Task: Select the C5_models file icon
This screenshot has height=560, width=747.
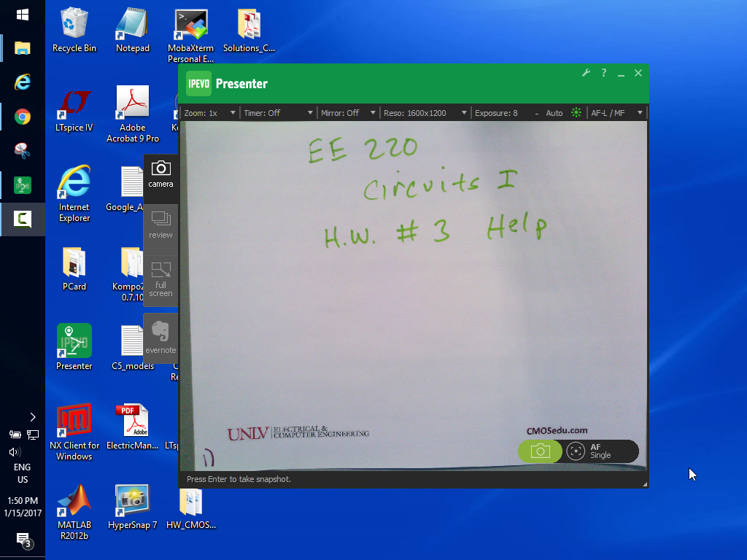Action: pyautogui.click(x=133, y=347)
